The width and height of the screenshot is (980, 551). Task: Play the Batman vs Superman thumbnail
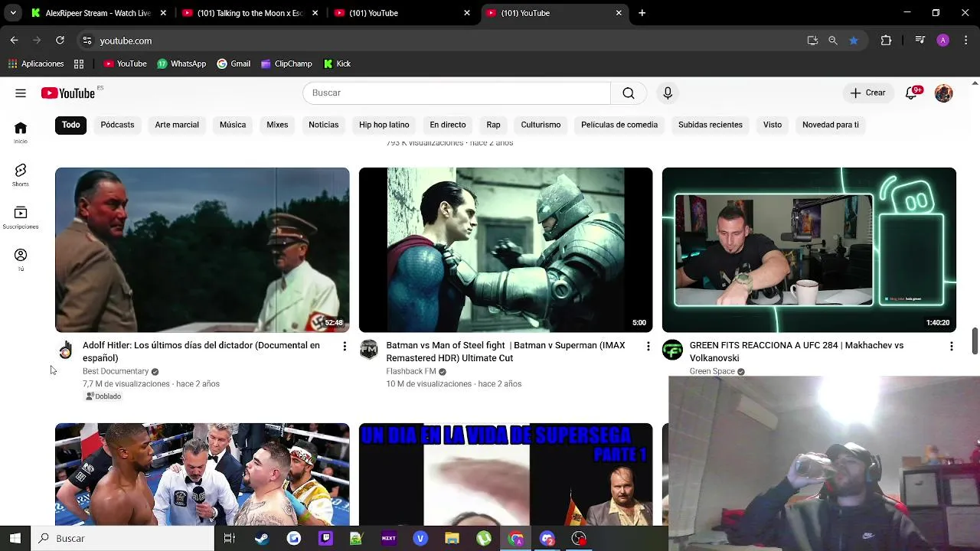(x=505, y=250)
